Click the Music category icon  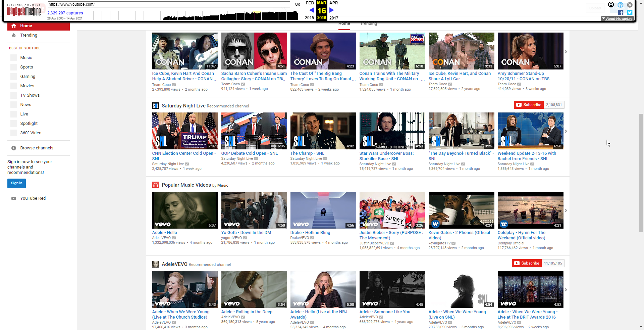pyautogui.click(x=14, y=58)
